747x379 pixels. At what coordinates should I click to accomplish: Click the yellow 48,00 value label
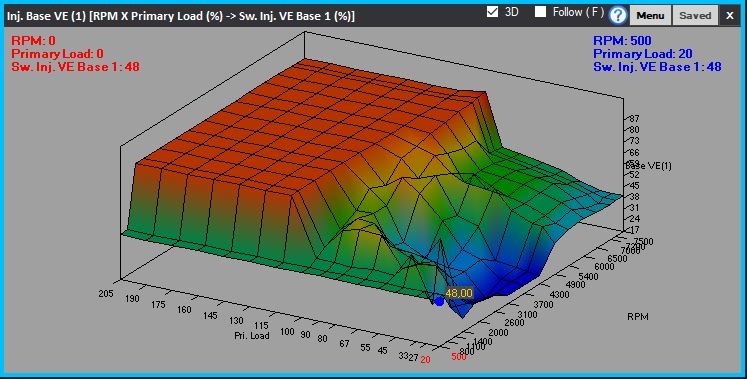point(459,293)
